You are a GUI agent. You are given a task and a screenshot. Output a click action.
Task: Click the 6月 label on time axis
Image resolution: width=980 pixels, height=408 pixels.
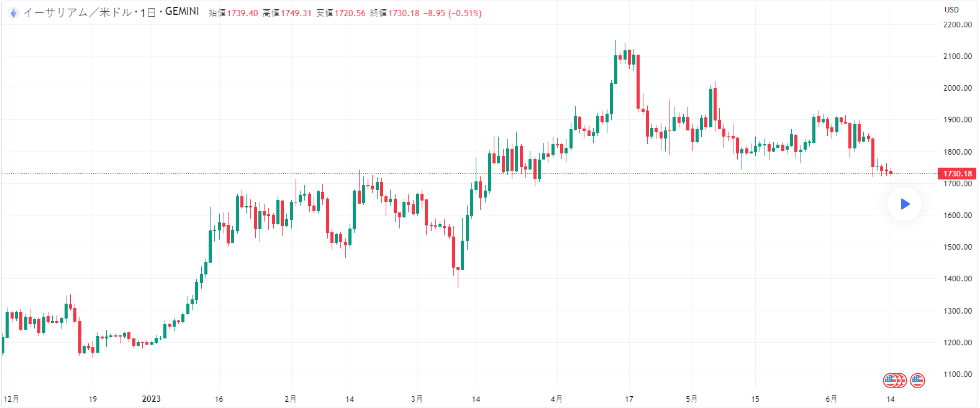[x=831, y=399]
